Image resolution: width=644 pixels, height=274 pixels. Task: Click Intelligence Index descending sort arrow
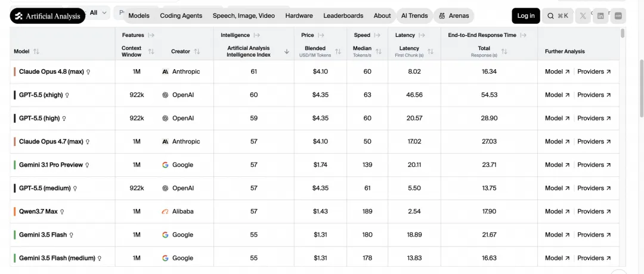point(287,52)
